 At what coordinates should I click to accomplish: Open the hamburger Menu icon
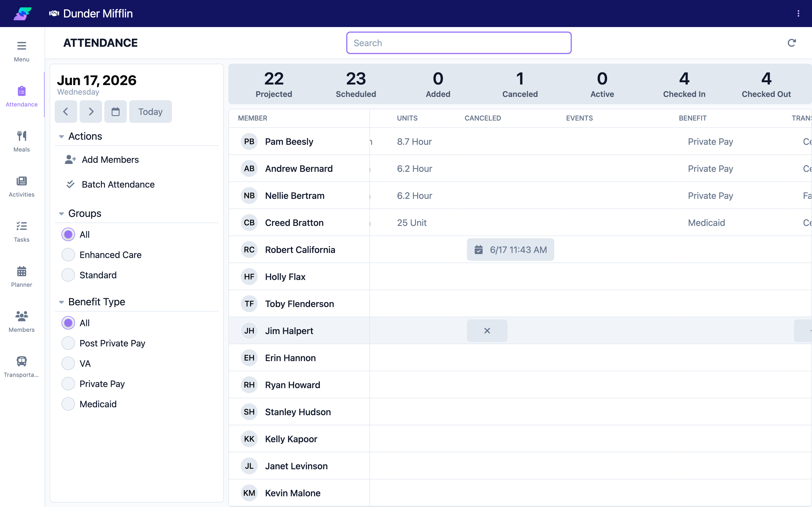click(x=21, y=46)
